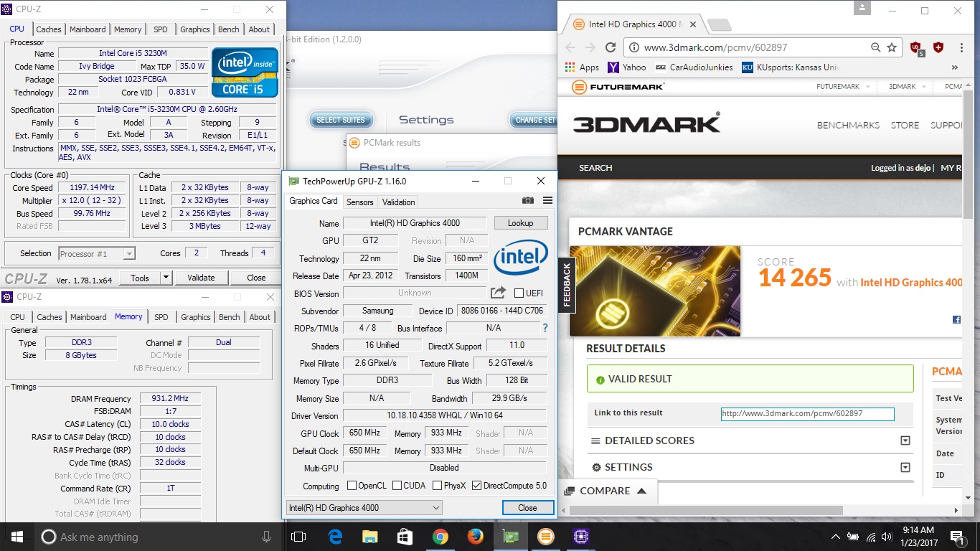Open Benchmarks link on 3DMark site
980x551 pixels.
(848, 125)
